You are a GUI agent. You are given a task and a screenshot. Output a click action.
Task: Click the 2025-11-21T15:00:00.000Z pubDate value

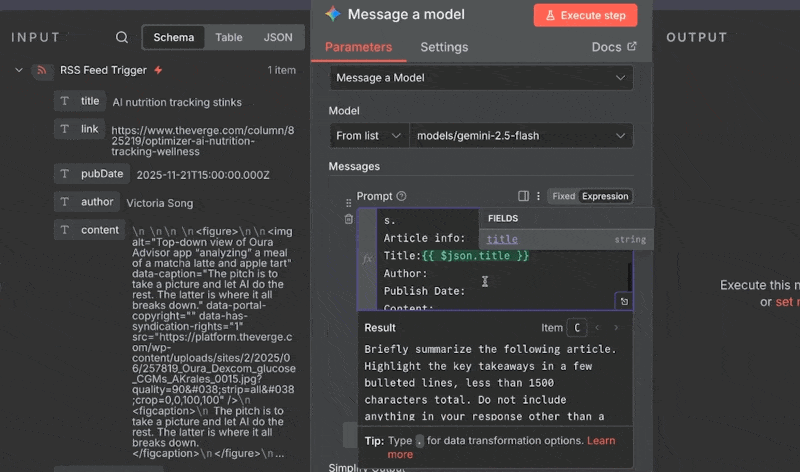(x=203, y=175)
